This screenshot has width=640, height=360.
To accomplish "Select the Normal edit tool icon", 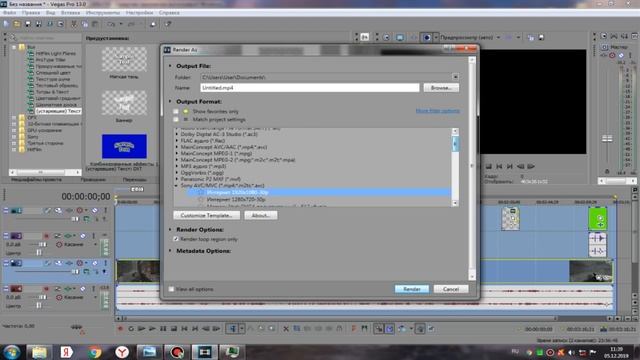I will [232, 329].
